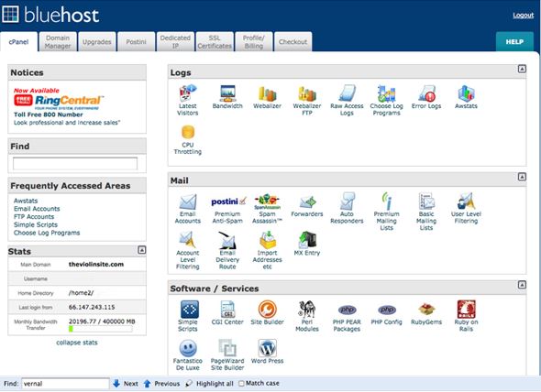The height and width of the screenshot is (392, 541).
Task: Open Awstats link in Frequently Accessed Areas
Action: (26, 201)
